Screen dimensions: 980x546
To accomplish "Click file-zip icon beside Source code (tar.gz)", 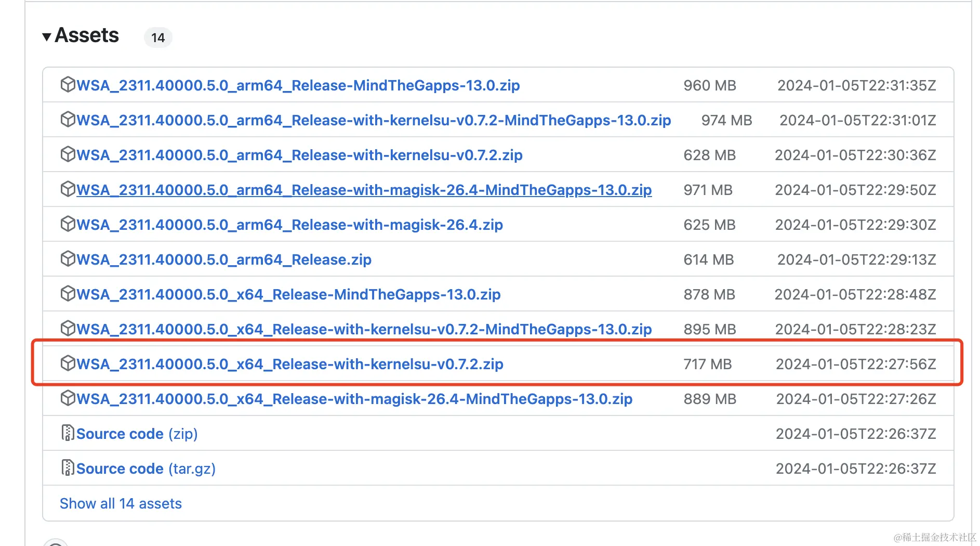I will 68,467.
